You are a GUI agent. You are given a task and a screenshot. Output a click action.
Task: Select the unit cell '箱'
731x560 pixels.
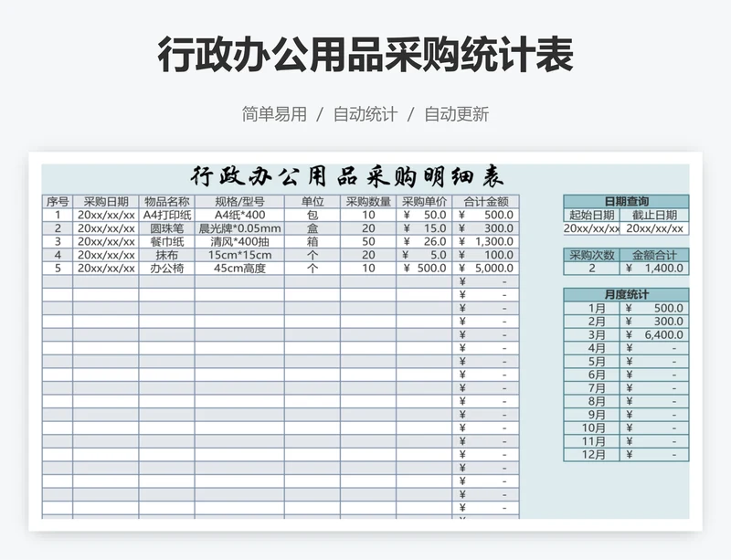[313, 241]
